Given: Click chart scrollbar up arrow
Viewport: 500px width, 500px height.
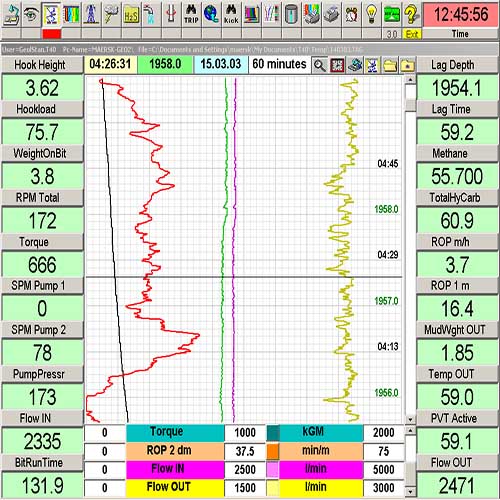Looking at the screenshot, I should [x=410, y=80].
